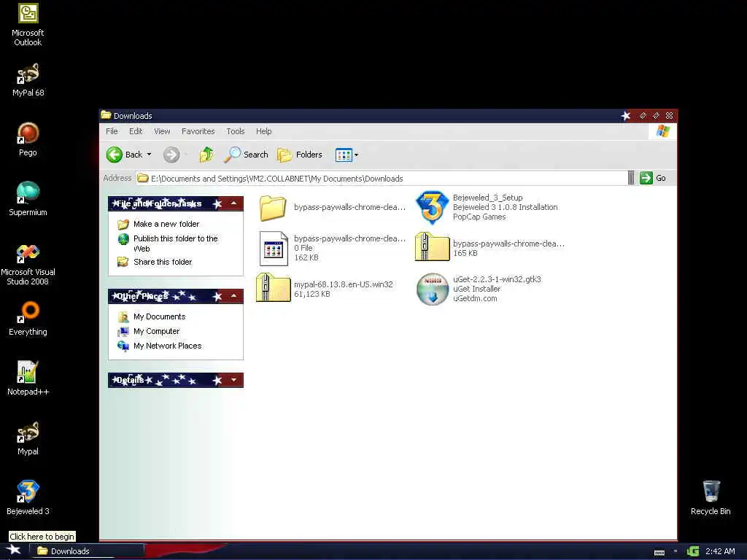Click the green Back arrow button
747x560 pixels.
[x=115, y=155]
